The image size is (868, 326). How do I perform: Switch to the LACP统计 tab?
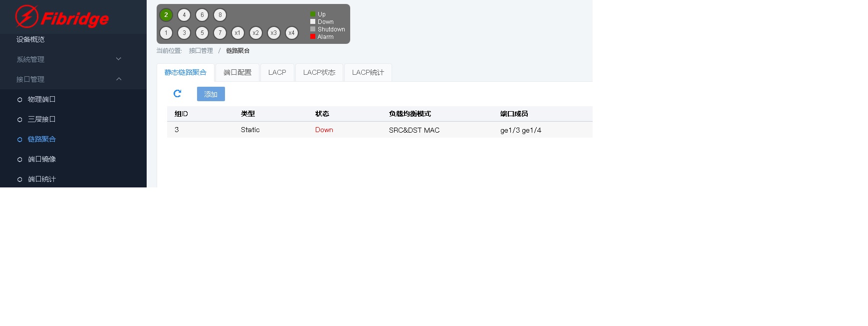[368, 72]
